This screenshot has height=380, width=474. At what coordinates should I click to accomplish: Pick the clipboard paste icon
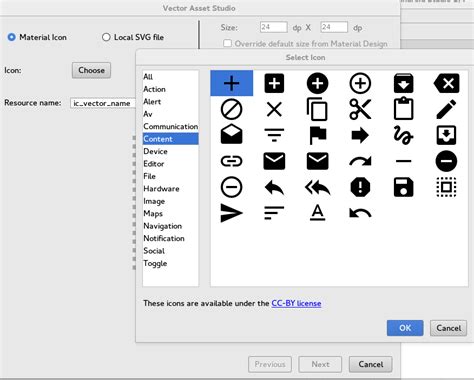[x=403, y=109]
